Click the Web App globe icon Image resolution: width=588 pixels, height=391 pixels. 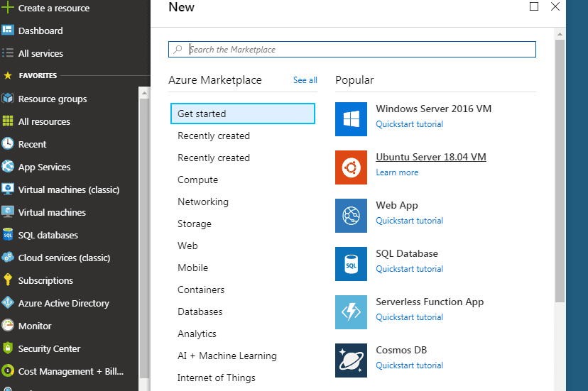(x=351, y=216)
